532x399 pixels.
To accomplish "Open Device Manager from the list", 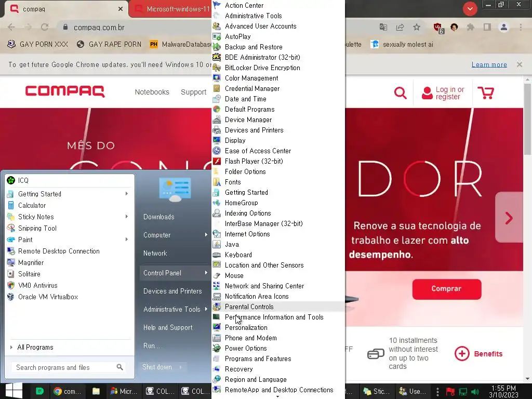I will [x=278, y=120].
